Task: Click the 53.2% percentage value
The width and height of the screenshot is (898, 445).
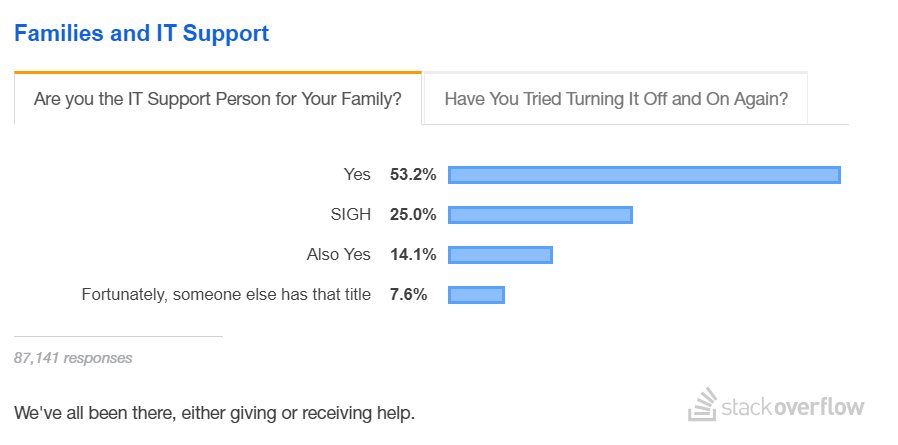Action: tap(413, 174)
